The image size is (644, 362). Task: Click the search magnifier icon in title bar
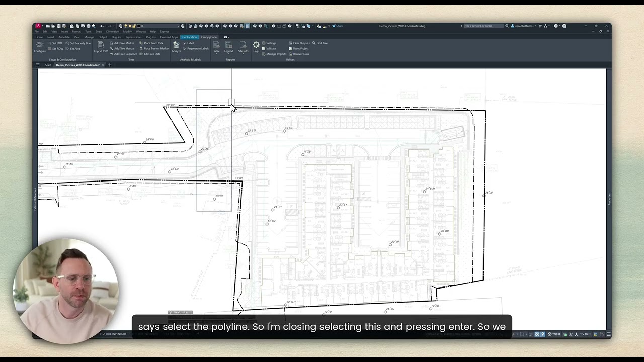tap(507, 26)
